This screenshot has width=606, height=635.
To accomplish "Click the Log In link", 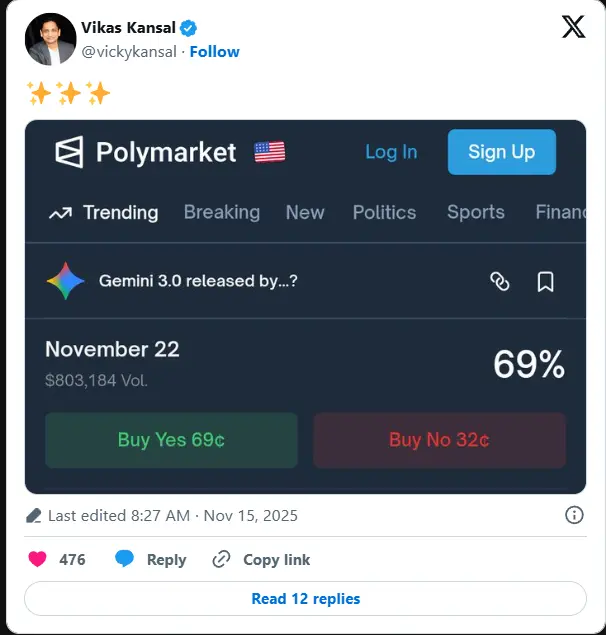I will point(391,152).
